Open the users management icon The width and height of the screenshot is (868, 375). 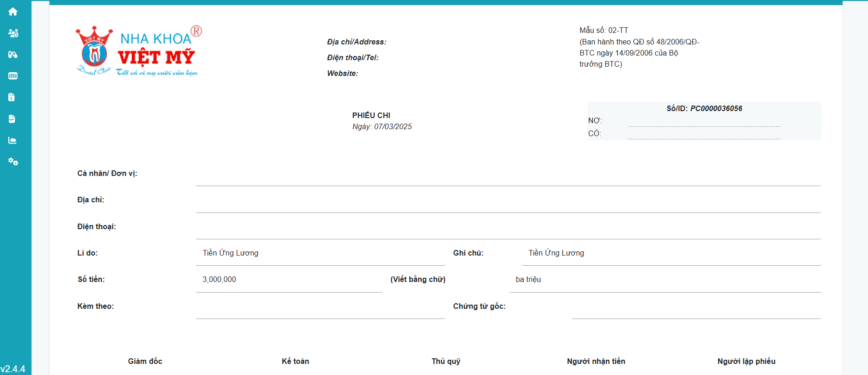pos(13,33)
